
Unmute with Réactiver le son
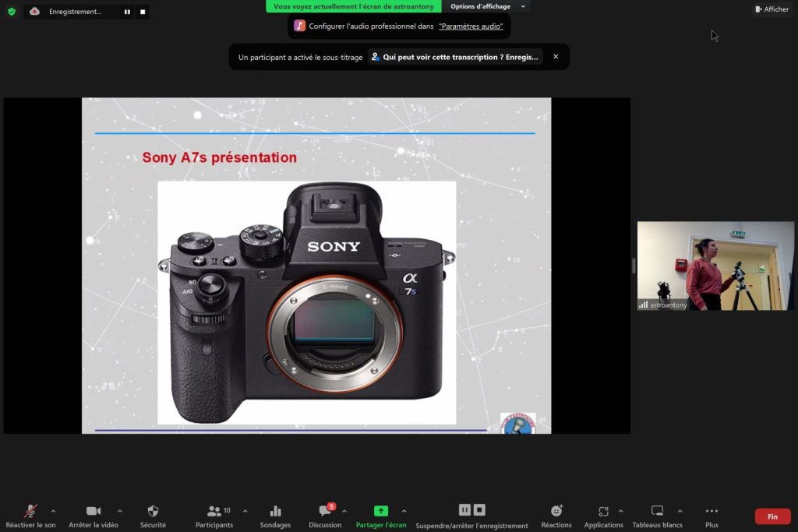click(30, 516)
